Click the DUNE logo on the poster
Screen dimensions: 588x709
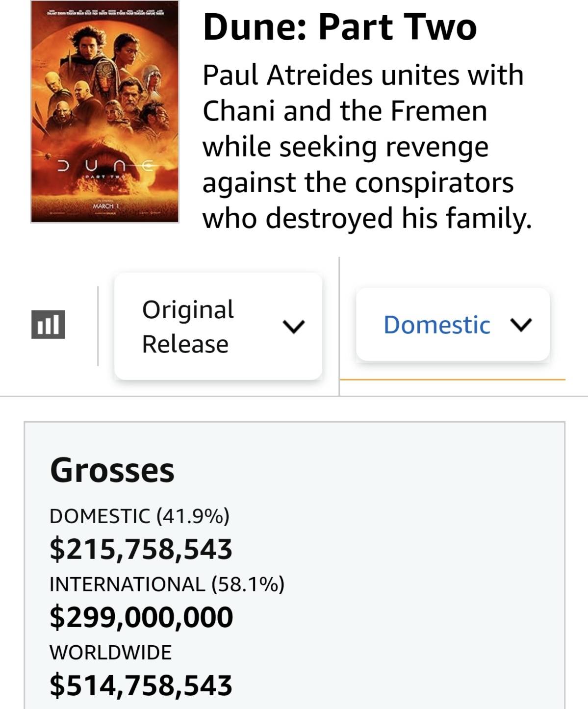(104, 166)
